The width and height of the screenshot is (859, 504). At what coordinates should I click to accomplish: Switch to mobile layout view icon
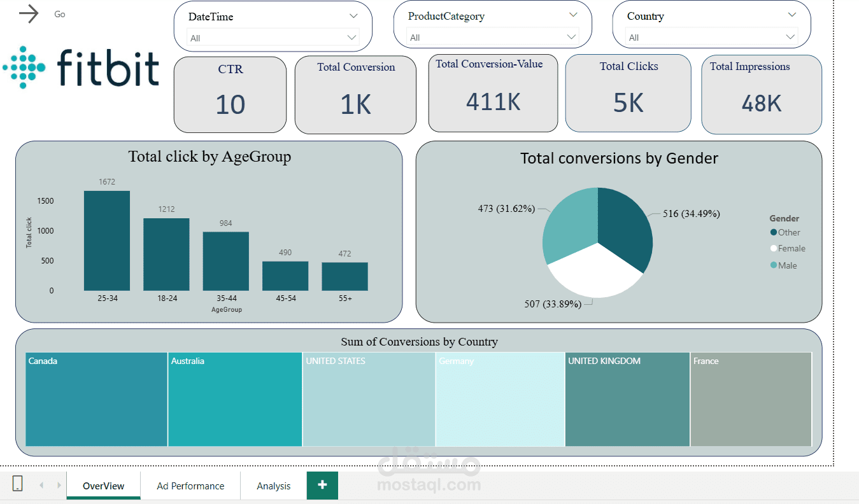18,484
